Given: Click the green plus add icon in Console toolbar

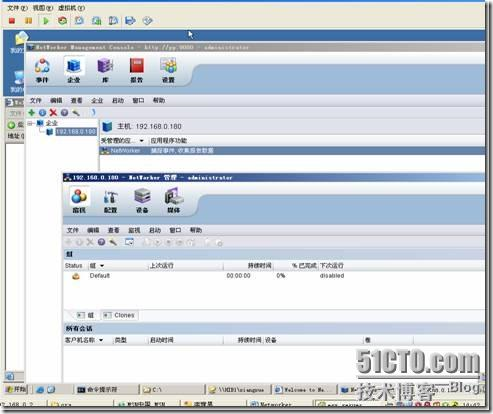Looking at the screenshot, I should click(31, 112).
